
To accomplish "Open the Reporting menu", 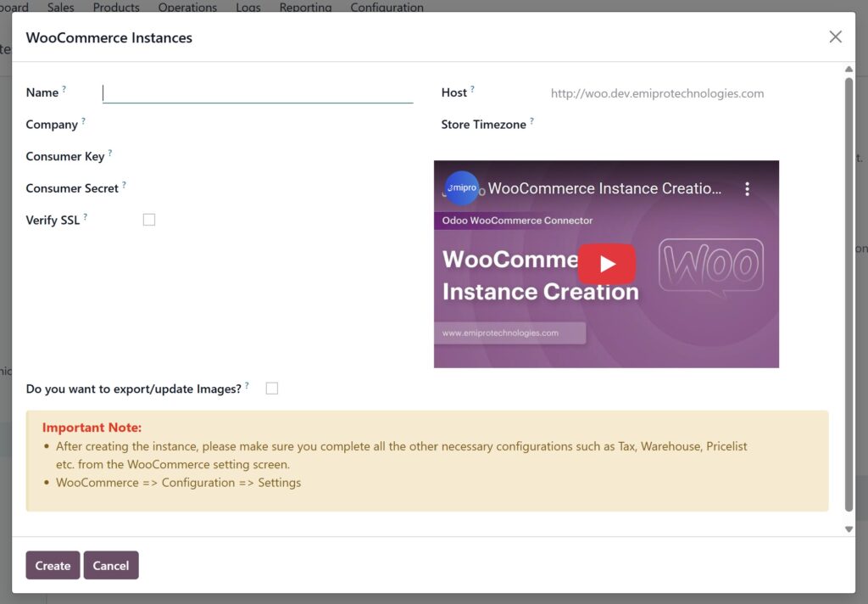I will coord(305,7).
